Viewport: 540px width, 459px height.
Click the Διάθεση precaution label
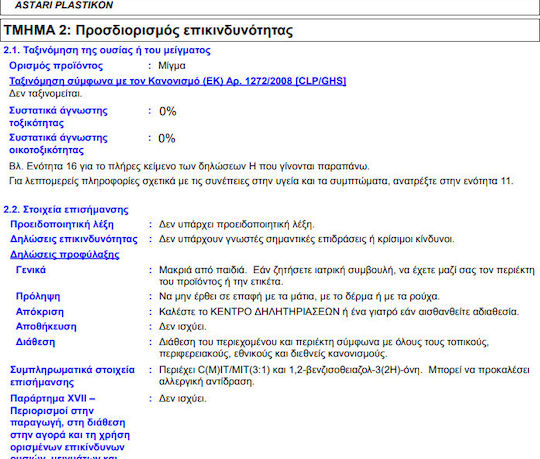(x=35, y=342)
